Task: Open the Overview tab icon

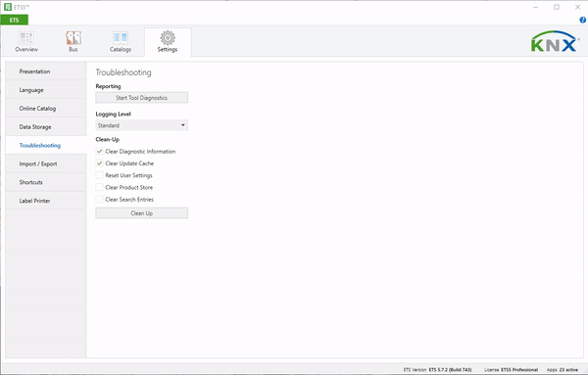Action: click(26, 38)
